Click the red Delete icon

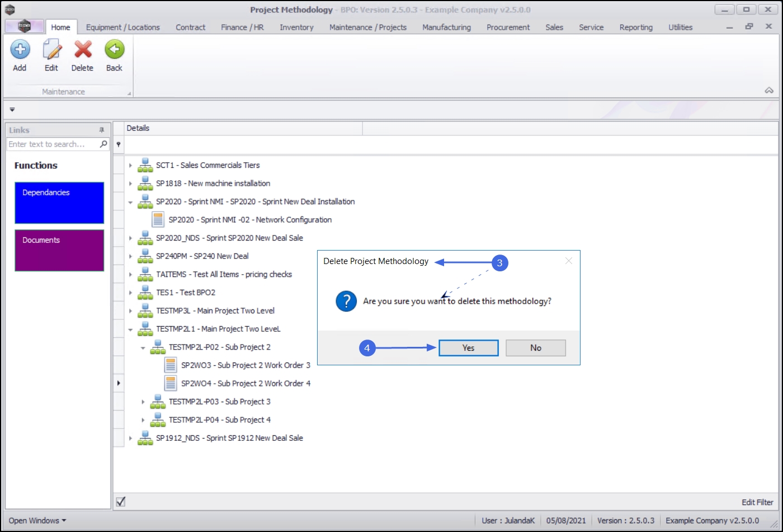point(83,50)
